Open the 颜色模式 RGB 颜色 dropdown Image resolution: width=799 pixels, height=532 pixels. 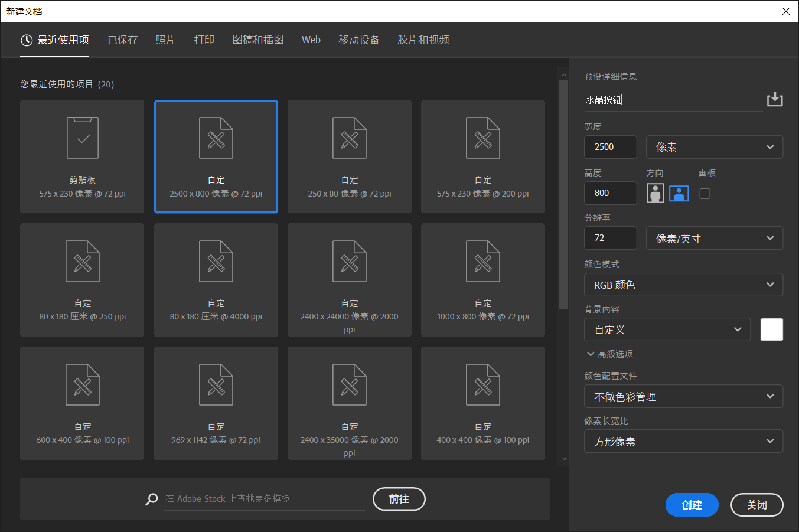point(684,285)
